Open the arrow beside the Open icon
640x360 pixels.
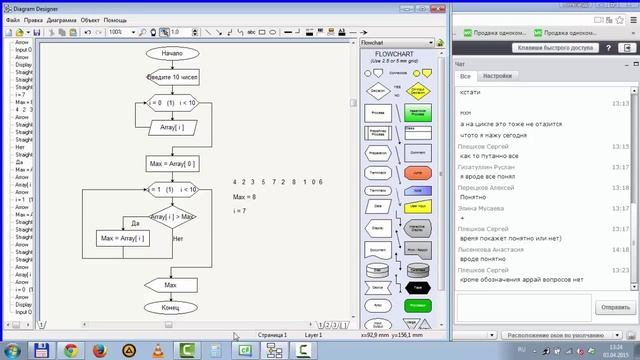pyautogui.click(x=28, y=32)
